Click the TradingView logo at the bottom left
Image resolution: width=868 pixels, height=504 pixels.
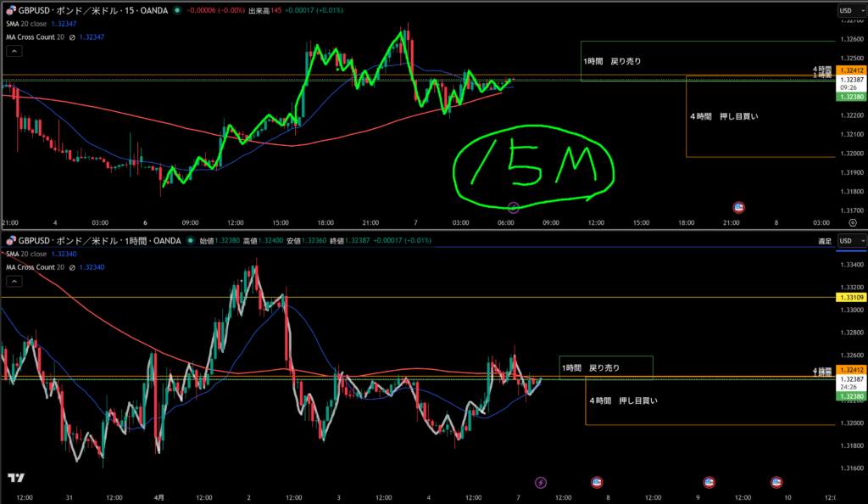[x=14, y=479]
